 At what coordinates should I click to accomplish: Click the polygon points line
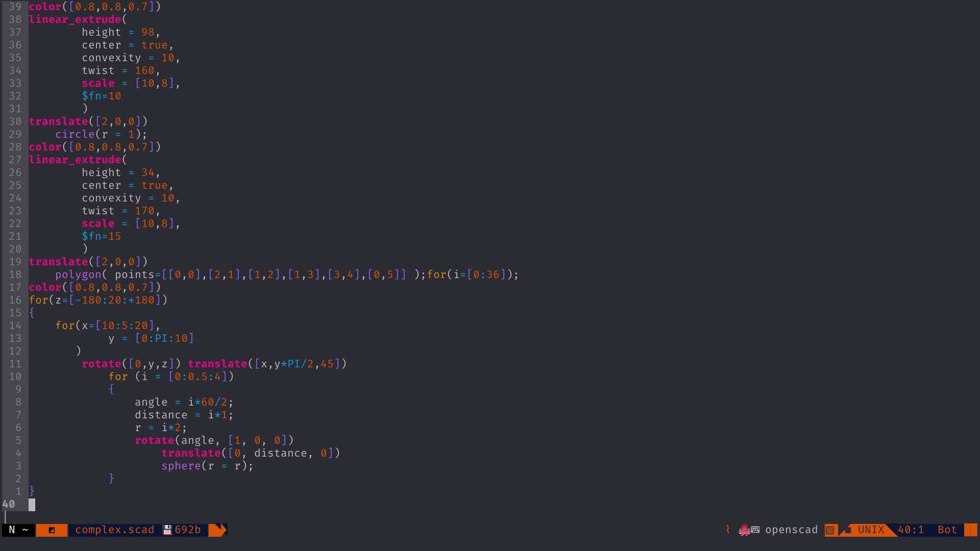[287, 274]
